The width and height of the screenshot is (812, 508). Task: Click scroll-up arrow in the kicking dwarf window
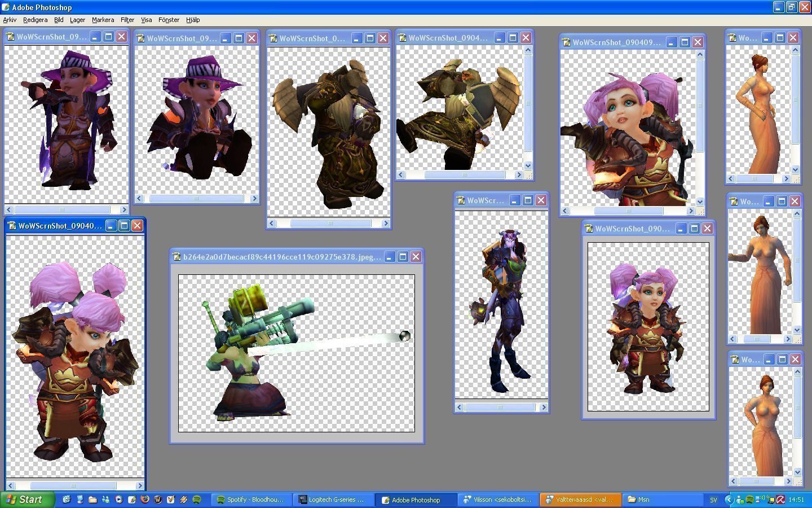[x=528, y=50]
